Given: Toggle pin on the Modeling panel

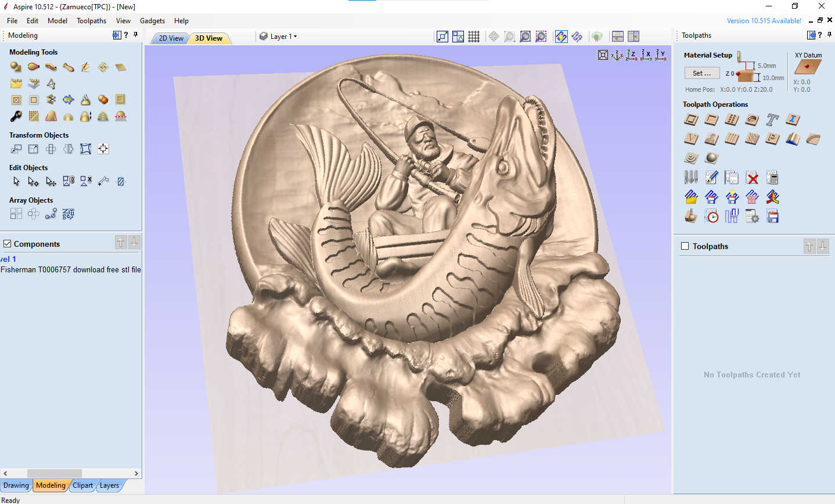Looking at the screenshot, I should click(x=136, y=35).
